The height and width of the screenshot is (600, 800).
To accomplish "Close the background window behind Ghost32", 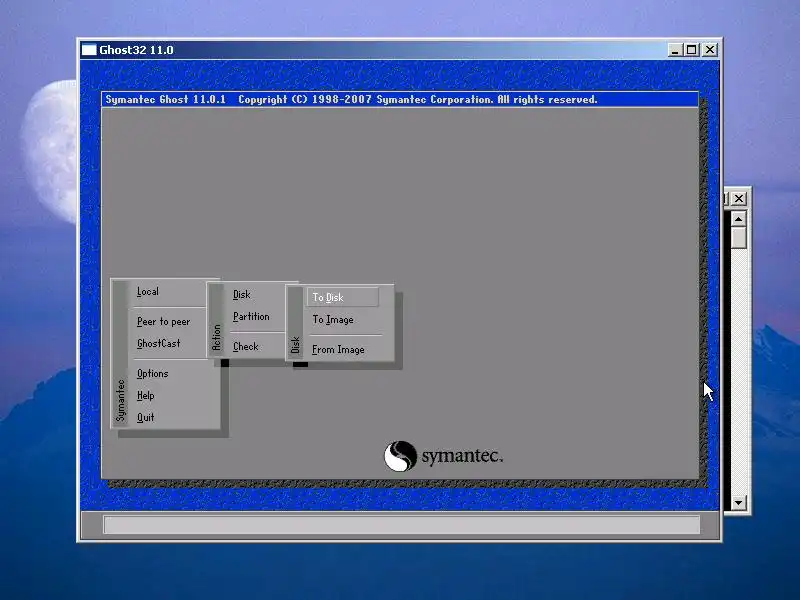I will (x=739, y=198).
